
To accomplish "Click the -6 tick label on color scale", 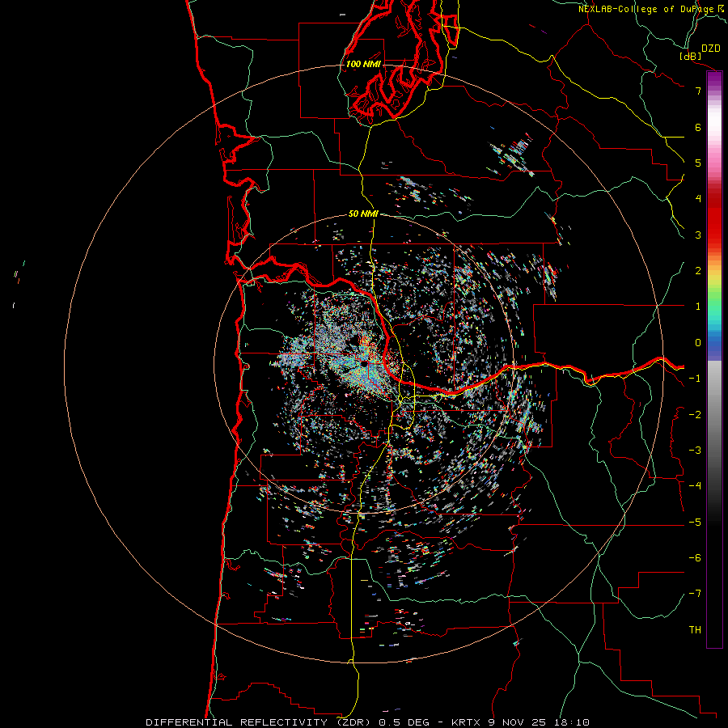I will coord(695,558).
